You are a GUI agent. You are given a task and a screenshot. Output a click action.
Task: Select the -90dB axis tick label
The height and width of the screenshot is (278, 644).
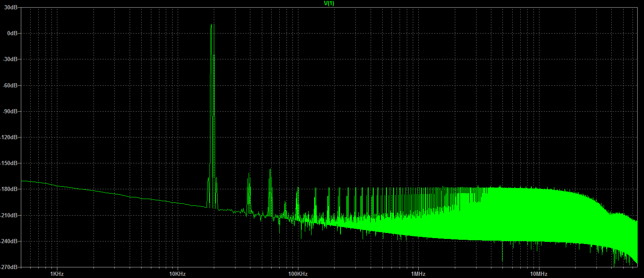pyautogui.click(x=9, y=112)
